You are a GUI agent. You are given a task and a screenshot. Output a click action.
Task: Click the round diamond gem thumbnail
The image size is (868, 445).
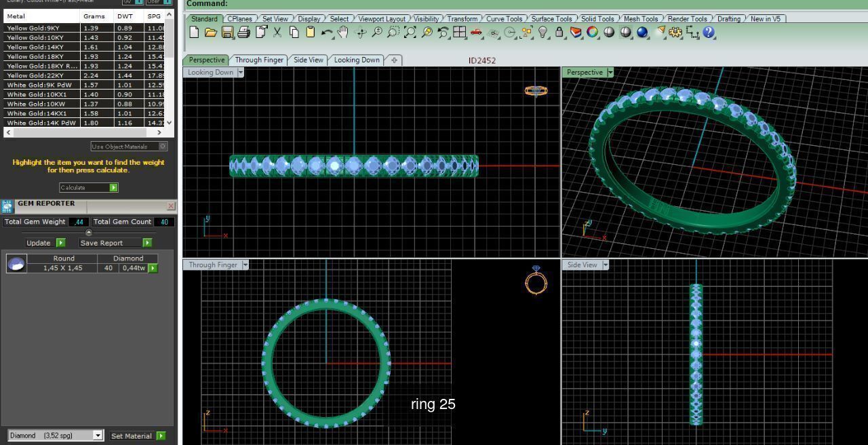point(16,264)
